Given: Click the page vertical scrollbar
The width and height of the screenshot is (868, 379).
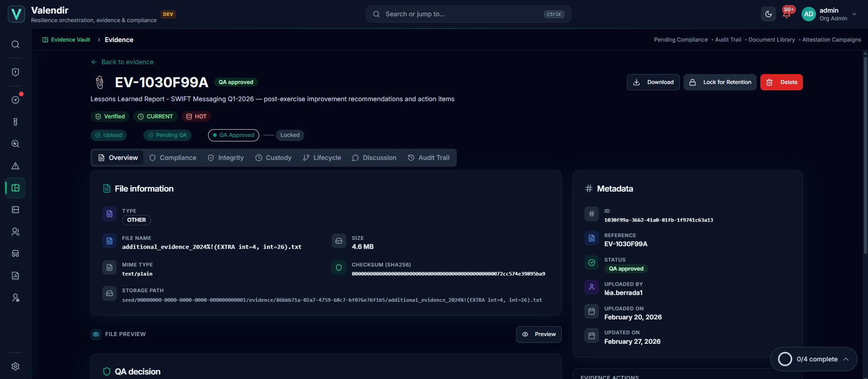Looking at the screenshot, I should pyautogui.click(x=865, y=154).
